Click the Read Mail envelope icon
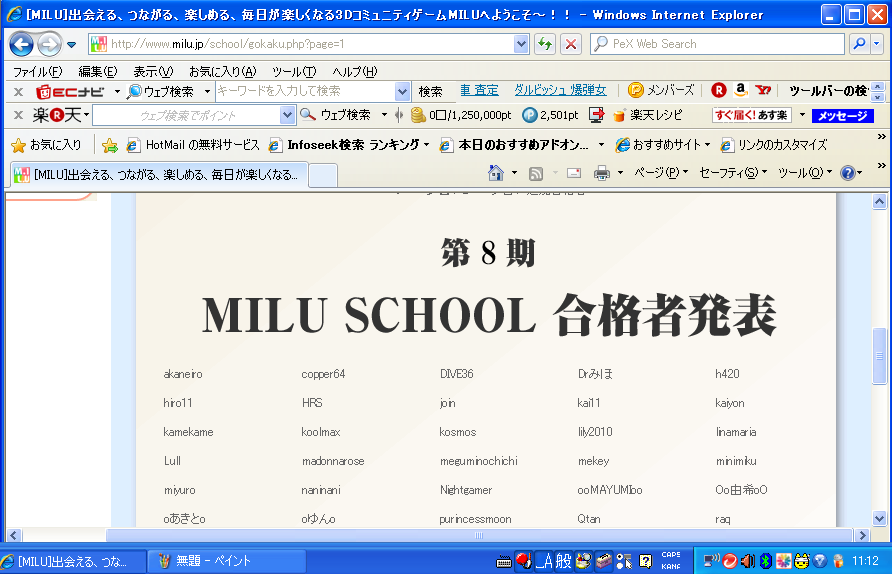Screen dimensions: 892x574 pos(574,173)
